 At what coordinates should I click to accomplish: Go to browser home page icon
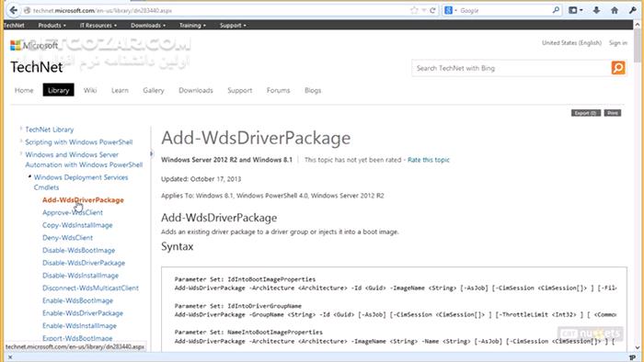[615, 10]
